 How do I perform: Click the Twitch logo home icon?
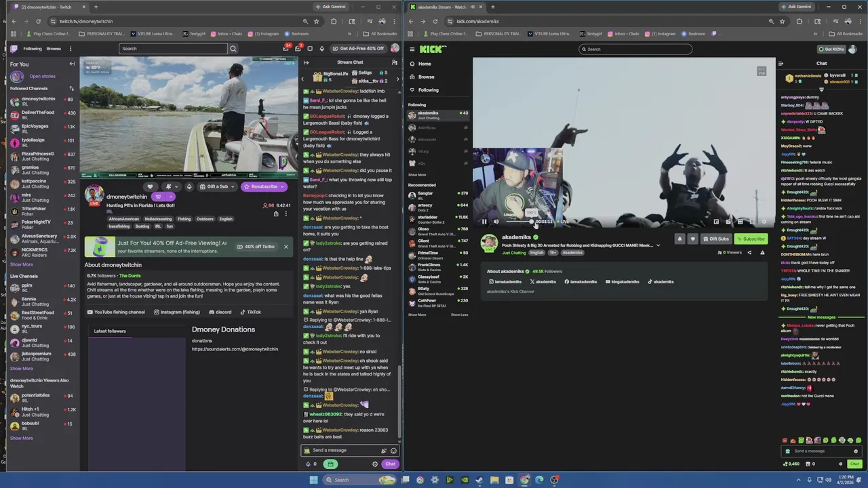tap(14, 49)
